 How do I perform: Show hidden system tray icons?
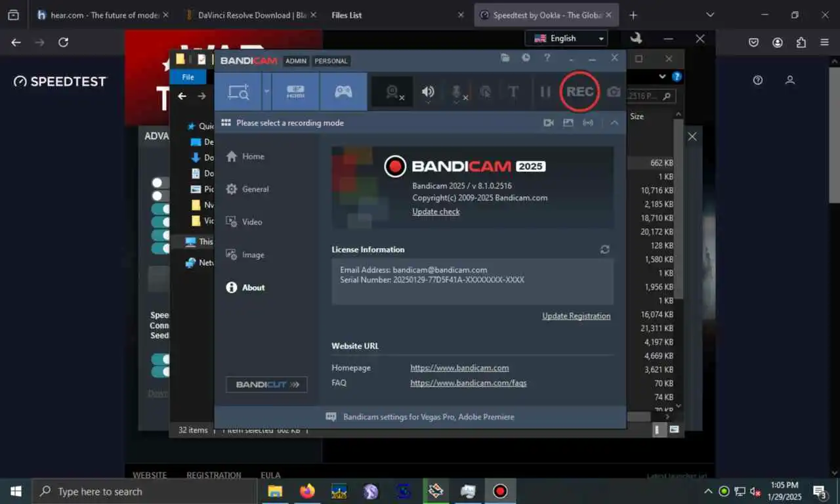pos(707,491)
